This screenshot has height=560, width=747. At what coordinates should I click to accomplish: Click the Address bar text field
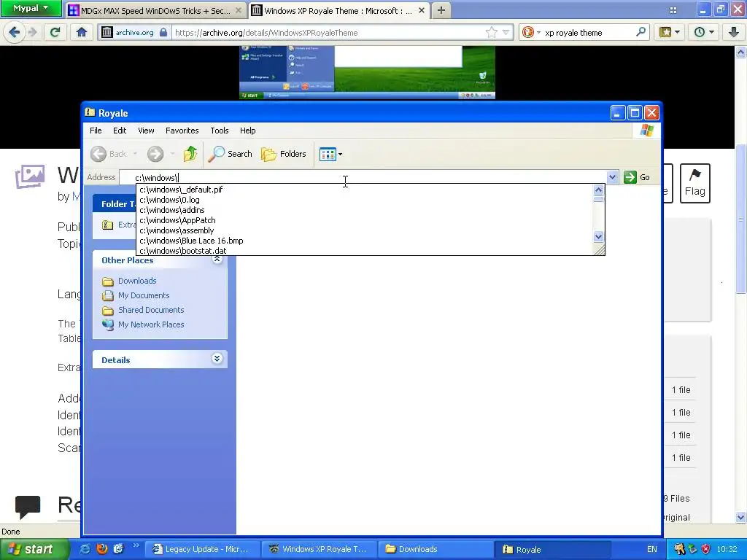(x=363, y=178)
